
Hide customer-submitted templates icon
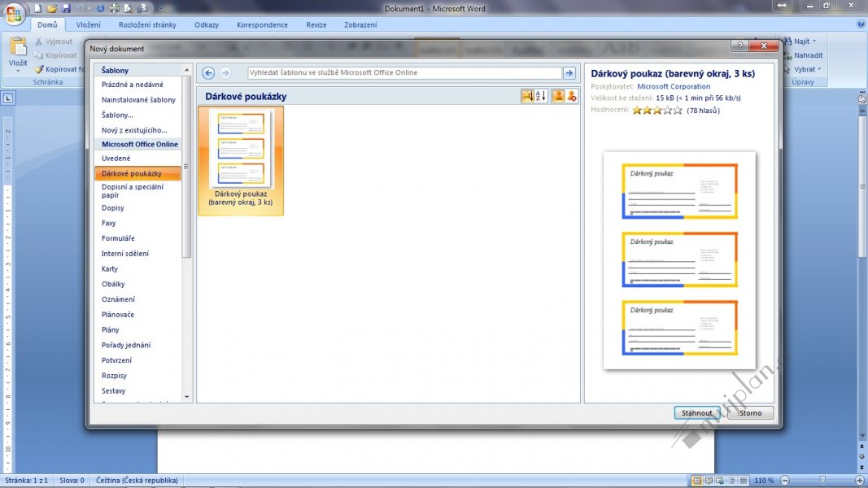pyautogui.click(x=572, y=96)
